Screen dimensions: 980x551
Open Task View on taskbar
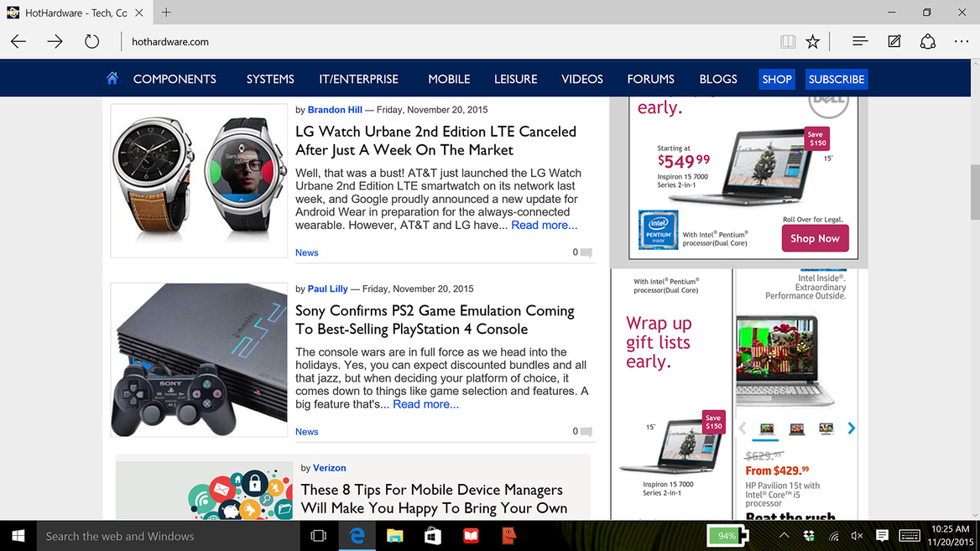[x=319, y=536]
